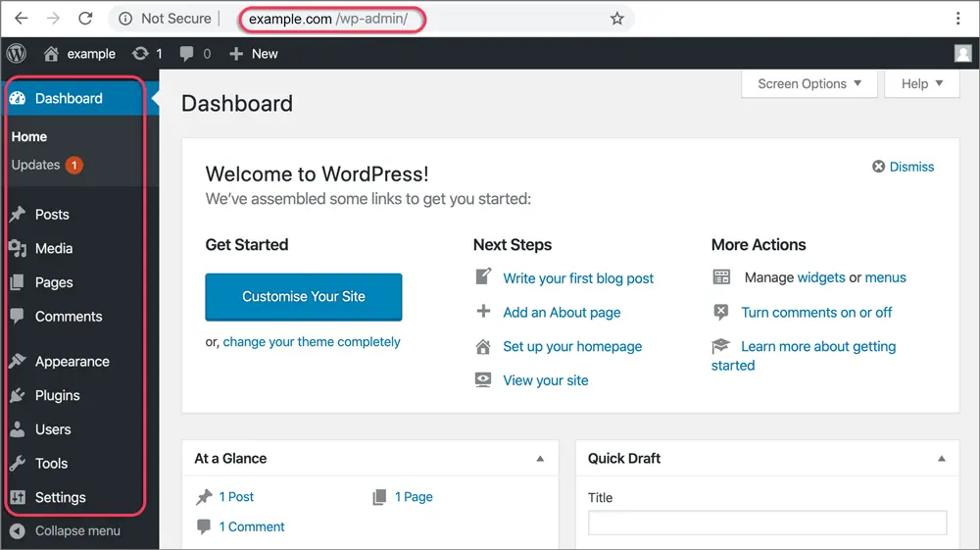Screen dimensions: 980x550
Task: Click the widgets link
Action: 821,277
